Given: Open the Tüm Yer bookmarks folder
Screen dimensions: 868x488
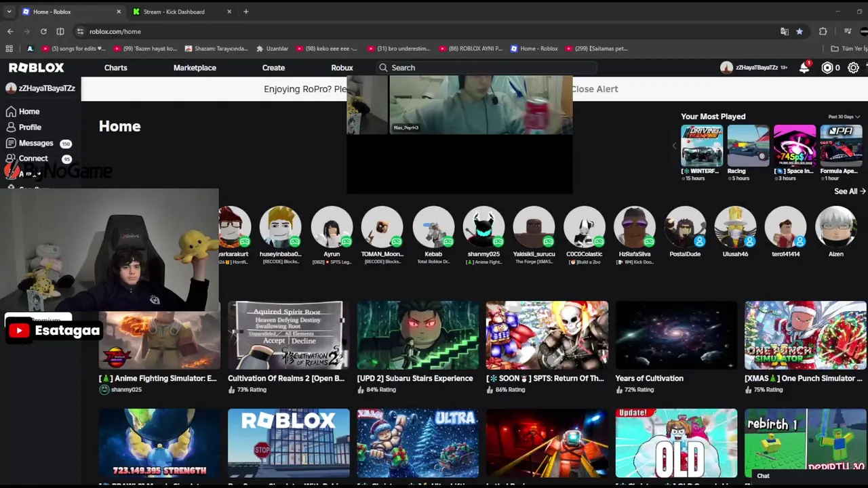Looking at the screenshot, I should coord(850,49).
